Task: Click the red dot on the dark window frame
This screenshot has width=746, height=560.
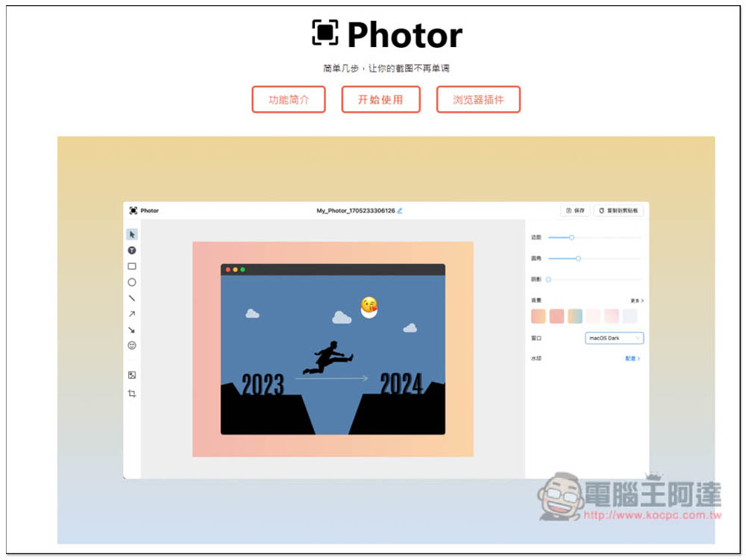Action: [x=228, y=269]
